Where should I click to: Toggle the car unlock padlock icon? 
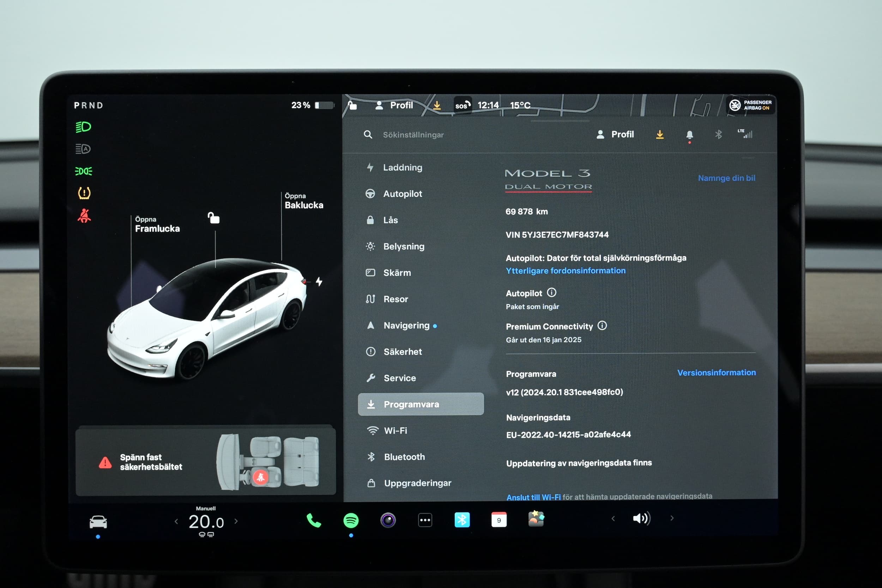coord(213,218)
